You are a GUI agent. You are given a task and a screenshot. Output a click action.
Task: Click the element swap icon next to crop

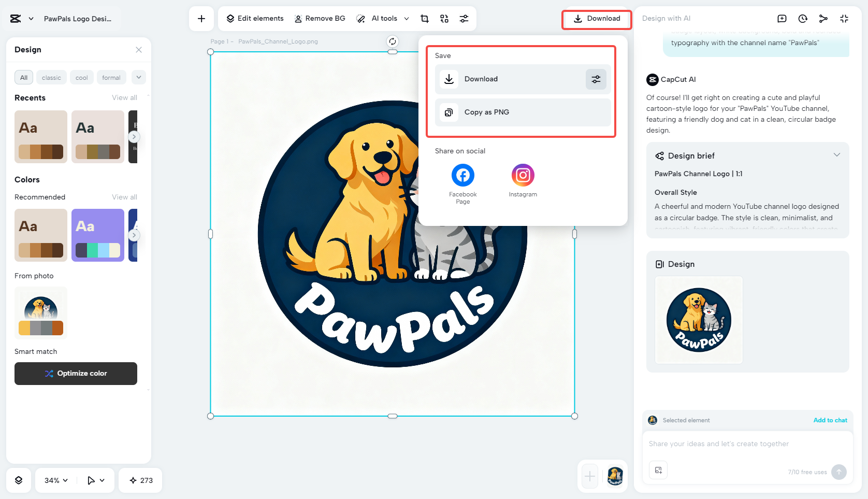(x=444, y=18)
